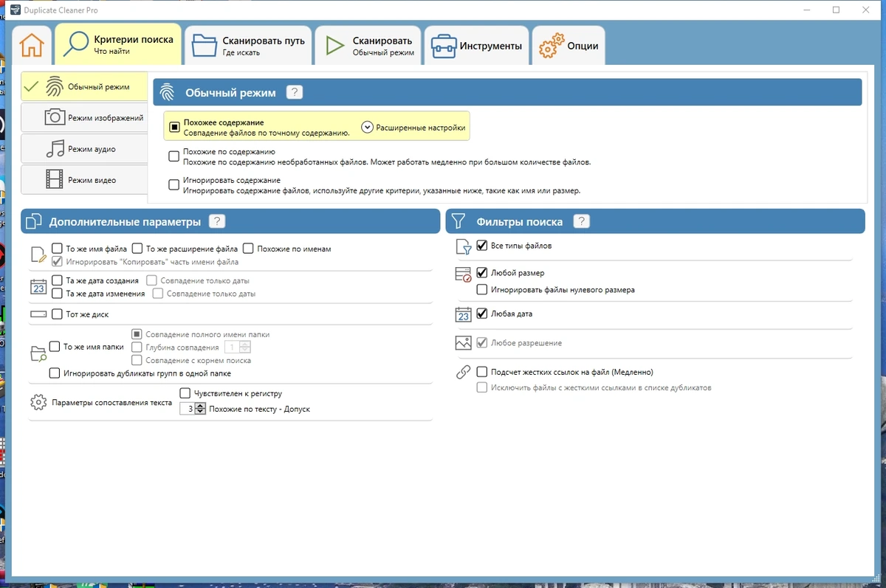The image size is (886, 588).
Task: Click the gears icon on Опции tab
Action: click(551, 46)
